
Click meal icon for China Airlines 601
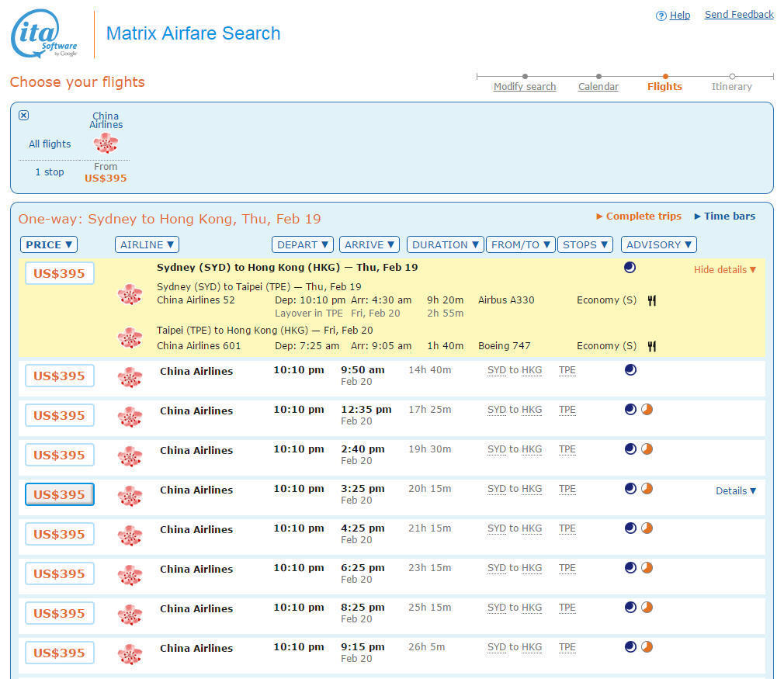(x=651, y=346)
